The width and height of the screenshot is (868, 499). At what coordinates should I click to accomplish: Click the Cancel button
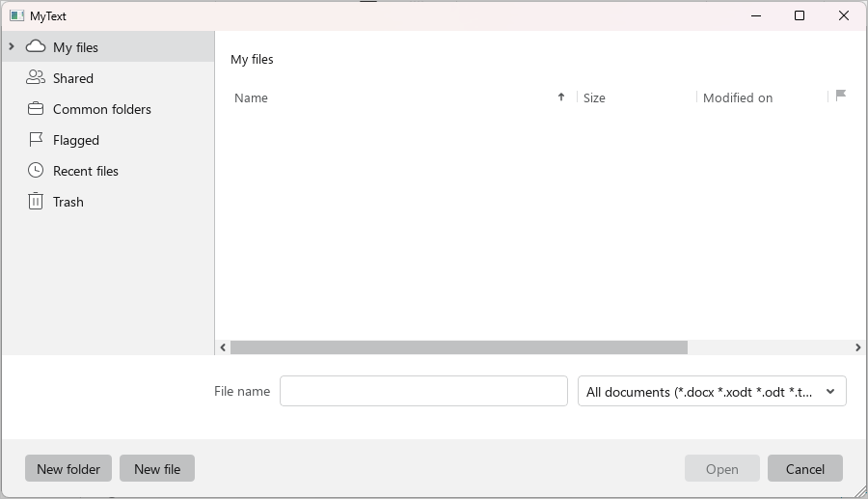pos(805,468)
